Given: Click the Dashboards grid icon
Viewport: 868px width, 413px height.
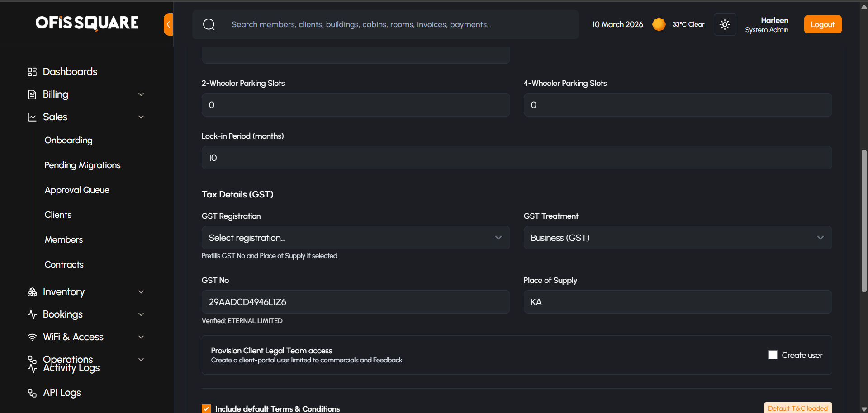Looking at the screenshot, I should pos(32,72).
